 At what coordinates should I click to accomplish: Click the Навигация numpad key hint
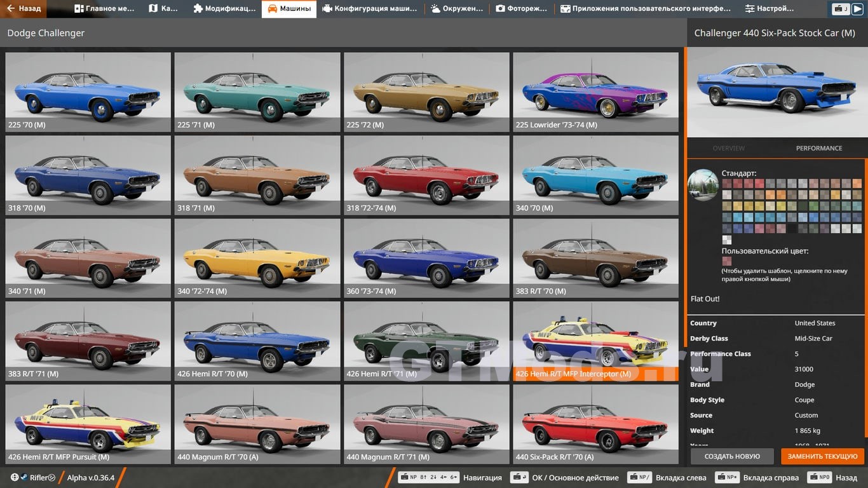point(450,478)
